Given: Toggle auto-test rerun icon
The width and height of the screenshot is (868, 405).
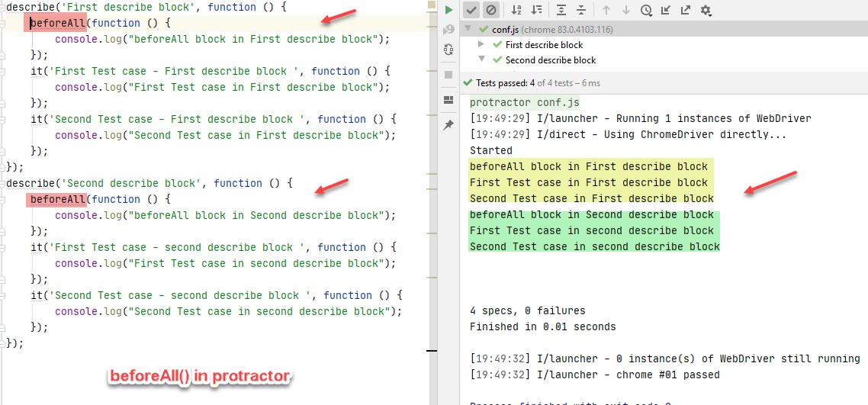Looking at the screenshot, I should click(449, 50).
